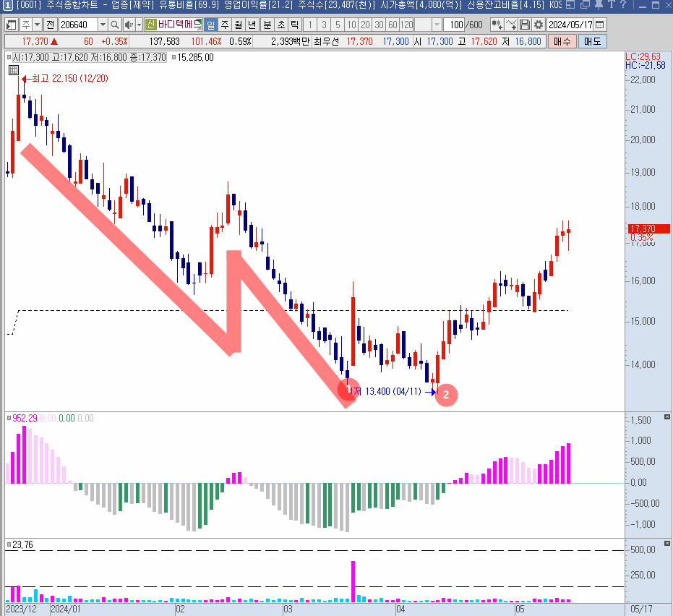This screenshot has height=616, width=673.
Task: Select the 20 interval button
Action: tap(365, 25)
